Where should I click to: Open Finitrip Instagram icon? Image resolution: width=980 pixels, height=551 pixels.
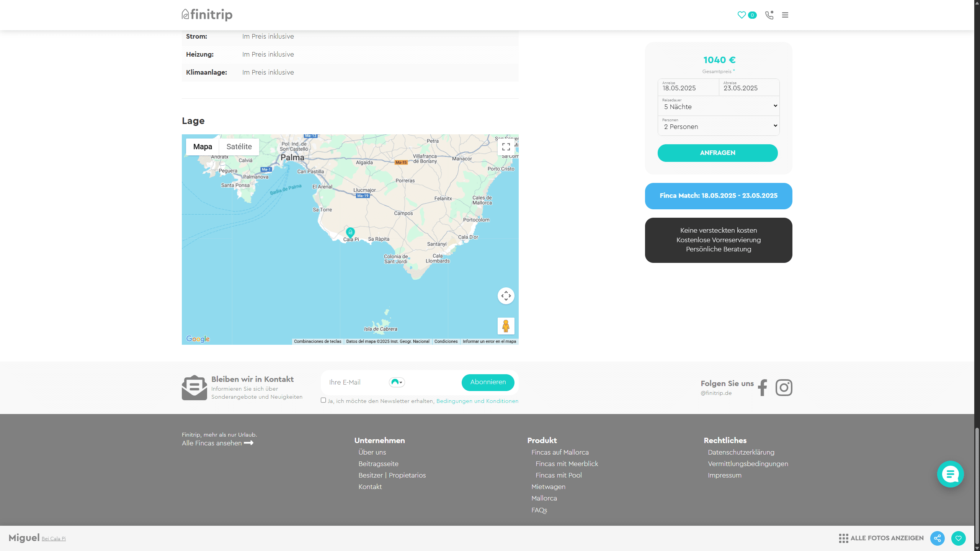point(784,388)
